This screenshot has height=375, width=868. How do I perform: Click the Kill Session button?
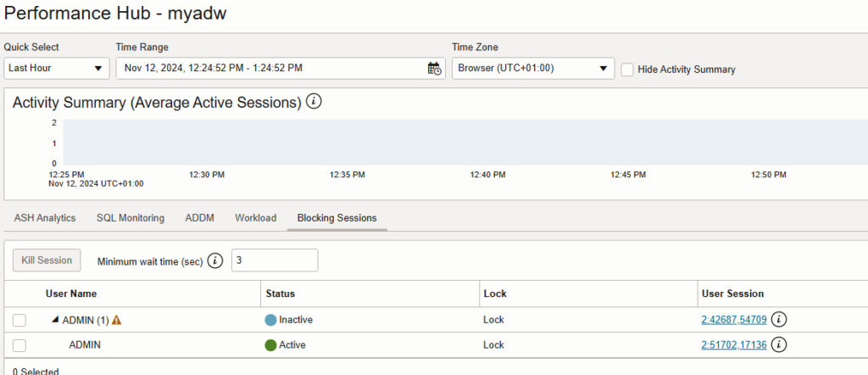point(47,260)
